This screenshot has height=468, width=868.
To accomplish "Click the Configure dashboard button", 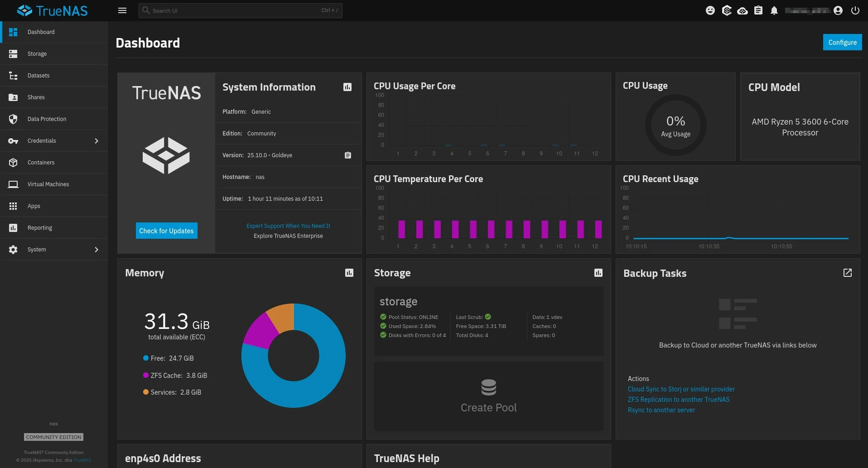I will pos(842,42).
